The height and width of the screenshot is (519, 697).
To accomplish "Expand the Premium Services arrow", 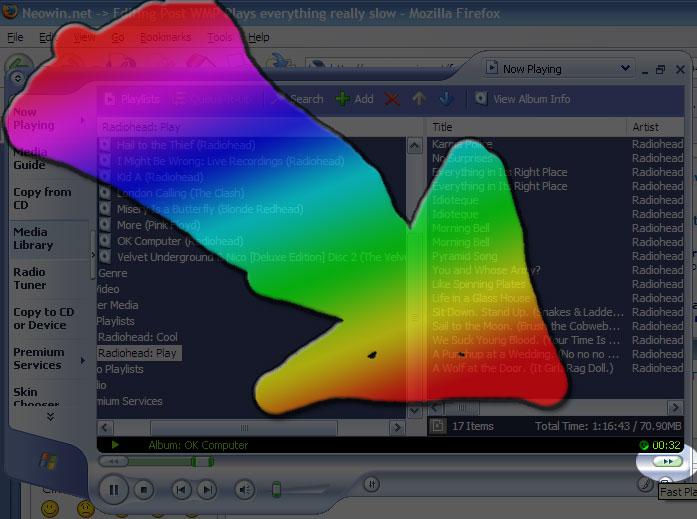I will coord(83,359).
